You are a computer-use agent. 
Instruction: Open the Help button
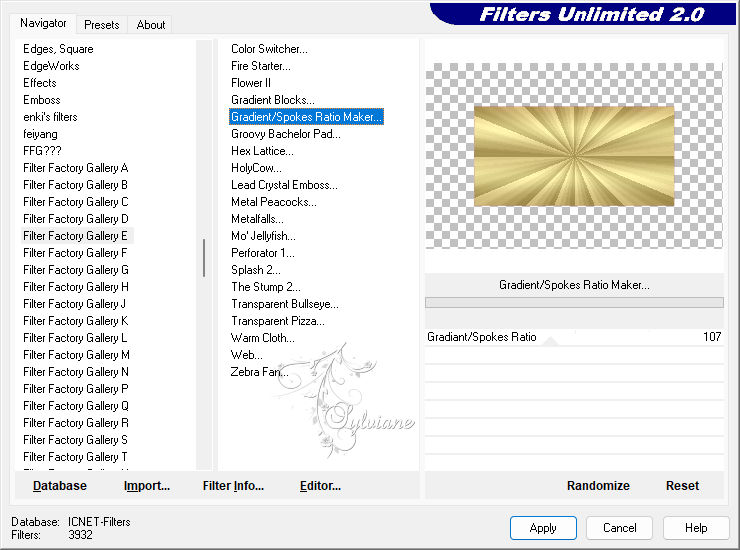pyautogui.click(x=696, y=528)
